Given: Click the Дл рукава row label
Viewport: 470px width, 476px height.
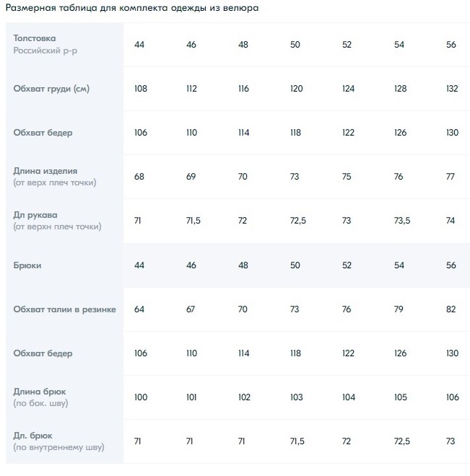Looking at the screenshot, I should pyautogui.click(x=58, y=221).
